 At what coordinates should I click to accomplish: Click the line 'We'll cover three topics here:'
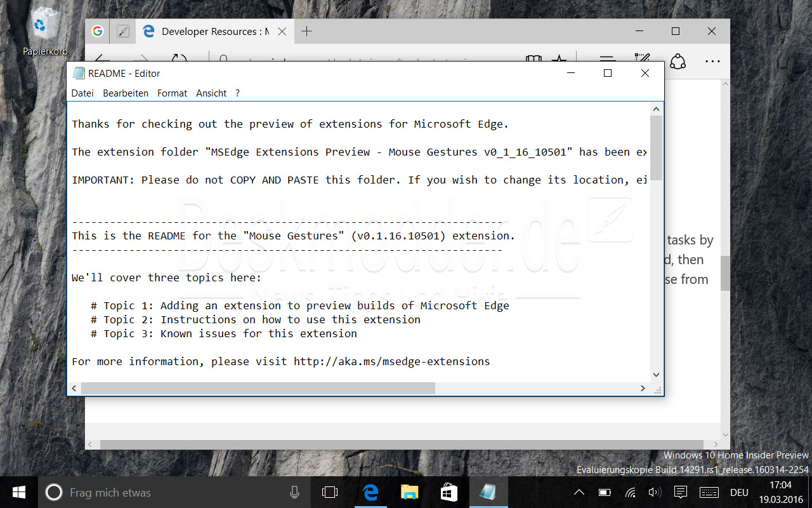(x=166, y=277)
